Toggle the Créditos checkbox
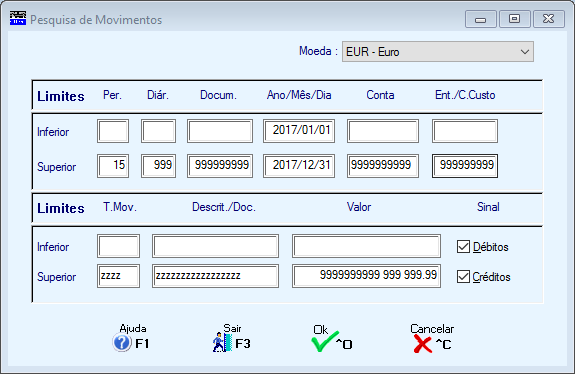Viewport: 575px width, 374px height. click(x=463, y=276)
